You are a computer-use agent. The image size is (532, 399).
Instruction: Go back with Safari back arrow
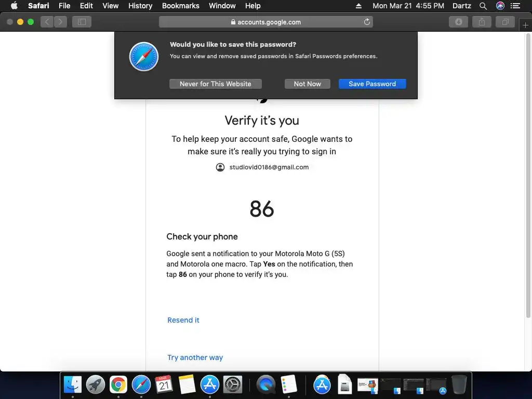coord(47,22)
